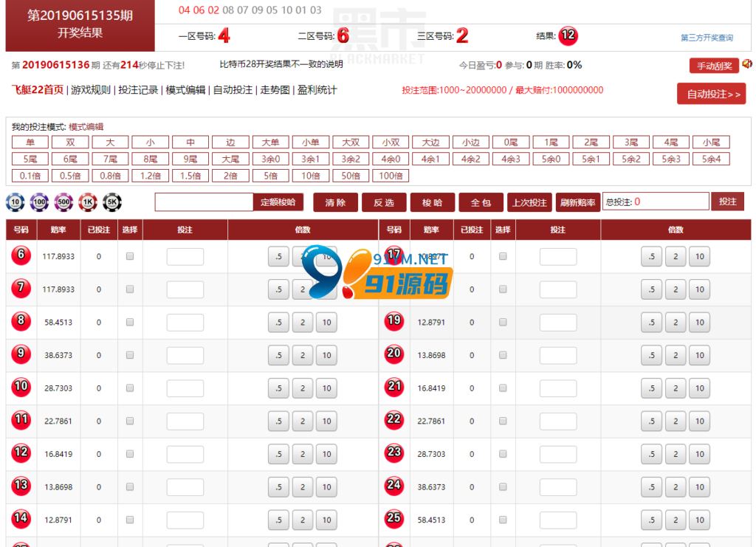The height and width of the screenshot is (547, 756).
Task: Click the red number 9 ball
Action: (x=21, y=354)
